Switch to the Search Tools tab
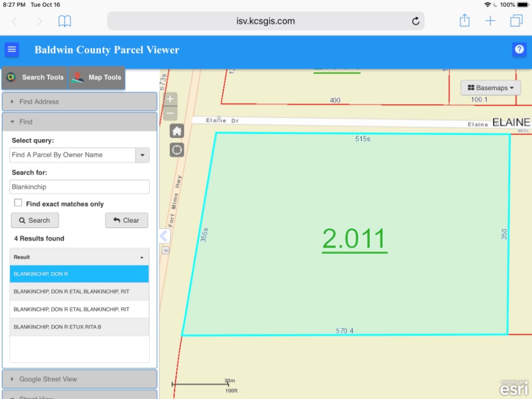 (35, 77)
